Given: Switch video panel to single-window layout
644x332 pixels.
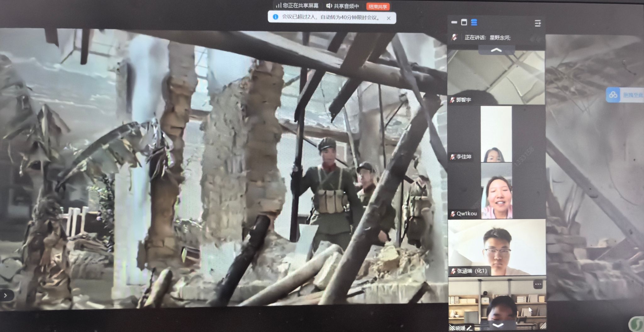Looking at the screenshot, I should (x=464, y=22).
